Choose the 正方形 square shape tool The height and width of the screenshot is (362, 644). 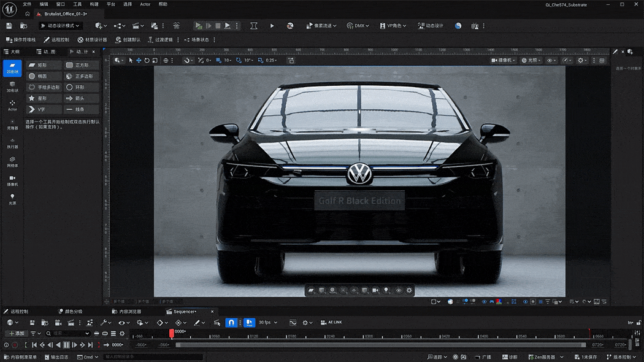coord(82,65)
